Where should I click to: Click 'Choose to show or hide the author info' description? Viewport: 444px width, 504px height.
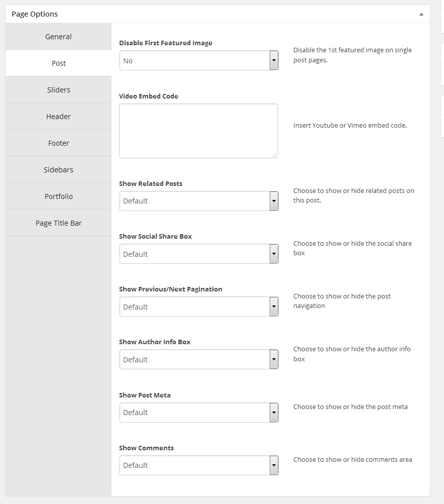coord(352,354)
